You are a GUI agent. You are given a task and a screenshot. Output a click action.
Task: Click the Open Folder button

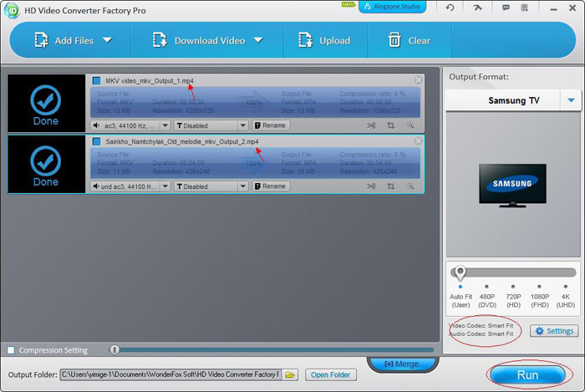pos(331,374)
